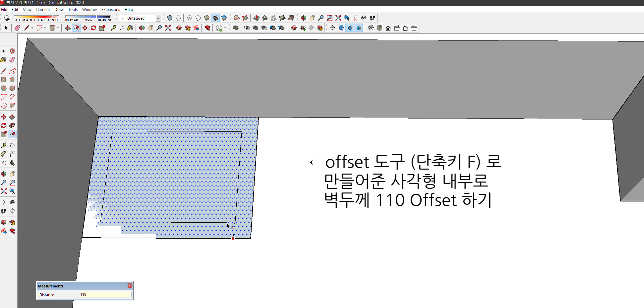The image size is (644, 308).
Task: Activate the Tape Measure tool
Action: pyautogui.click(x=4, y=145)
